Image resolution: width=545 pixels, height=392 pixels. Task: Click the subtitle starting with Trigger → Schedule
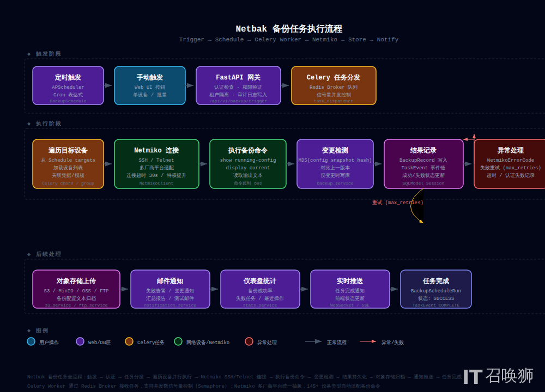click(x=289, y=40)
